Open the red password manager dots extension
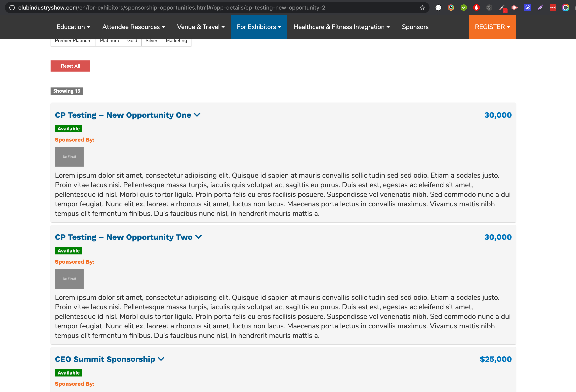Image resolution: width=576 pixels, height=392 pixels. 553,8
